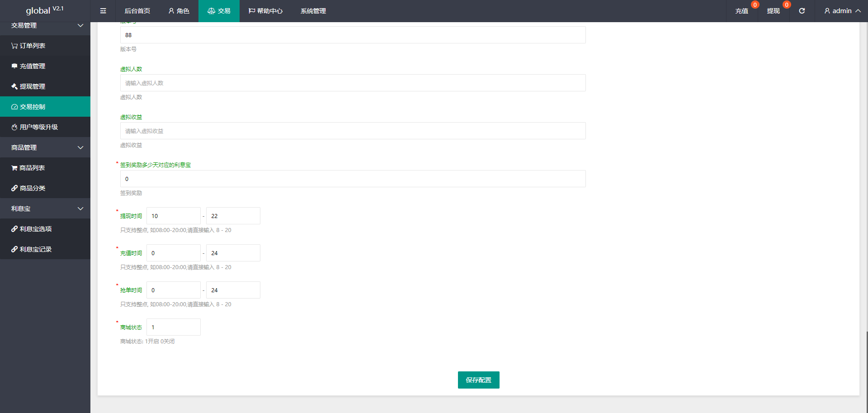Open the 系统管理 tab
This screenshot has height=413, width=868.
pyautogui.click(x=313, y=11)
